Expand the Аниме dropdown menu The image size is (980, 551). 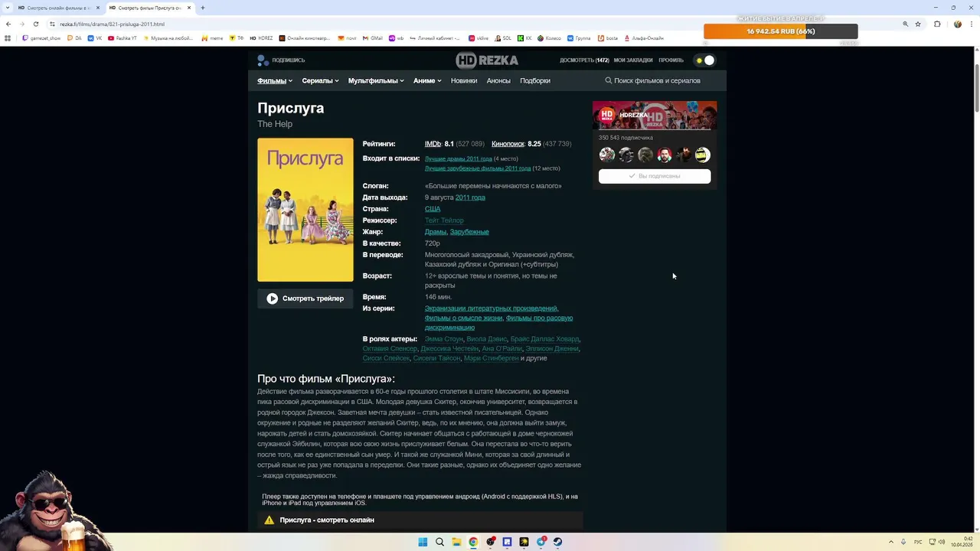pos(427,80)
